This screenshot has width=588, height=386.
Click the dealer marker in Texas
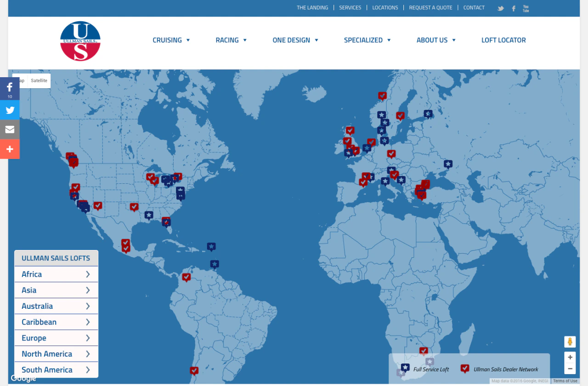(134, 207)
